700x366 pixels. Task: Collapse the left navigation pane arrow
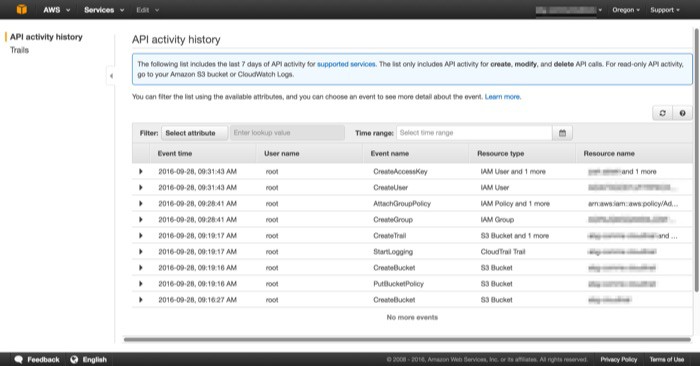(111, 76)
